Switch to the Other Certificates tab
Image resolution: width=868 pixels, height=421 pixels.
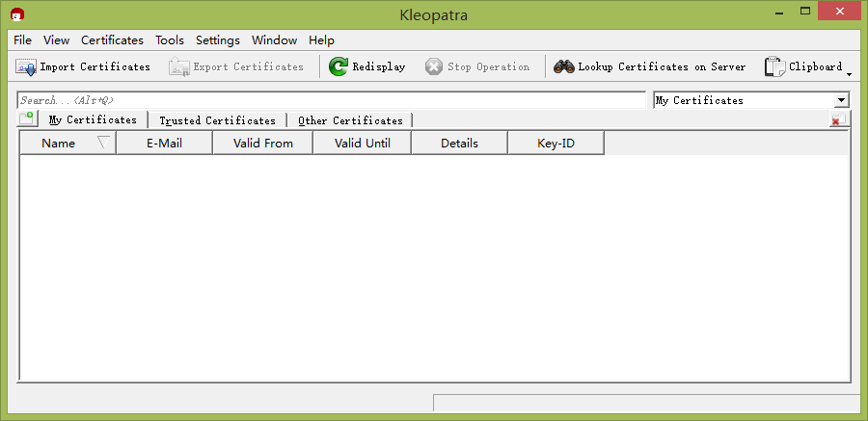click(x=350, y=120)
